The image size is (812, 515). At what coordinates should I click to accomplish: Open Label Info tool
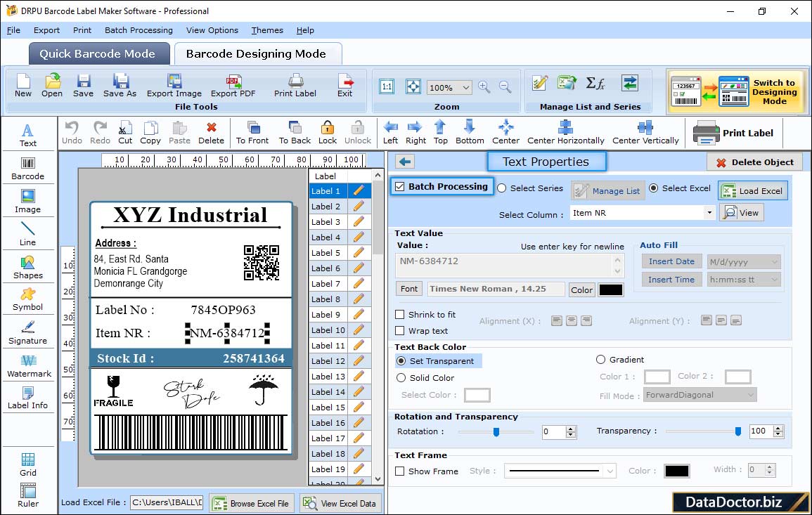coord(28,398)
